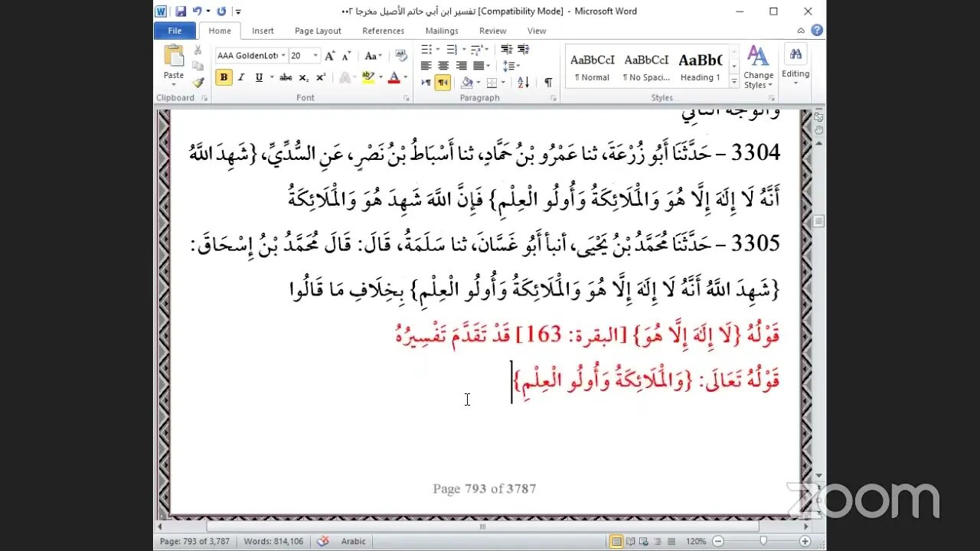
Task: Grow font size with large A
Action: pos(329,56)
